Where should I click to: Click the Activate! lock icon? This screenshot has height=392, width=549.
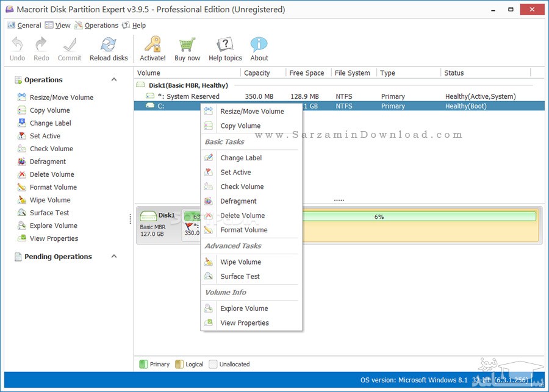point(152,46)
